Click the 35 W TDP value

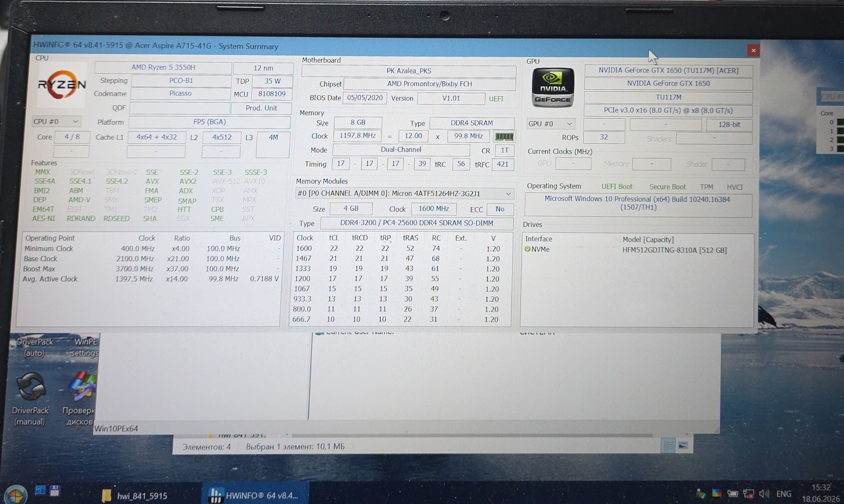[x=272, y=81]
